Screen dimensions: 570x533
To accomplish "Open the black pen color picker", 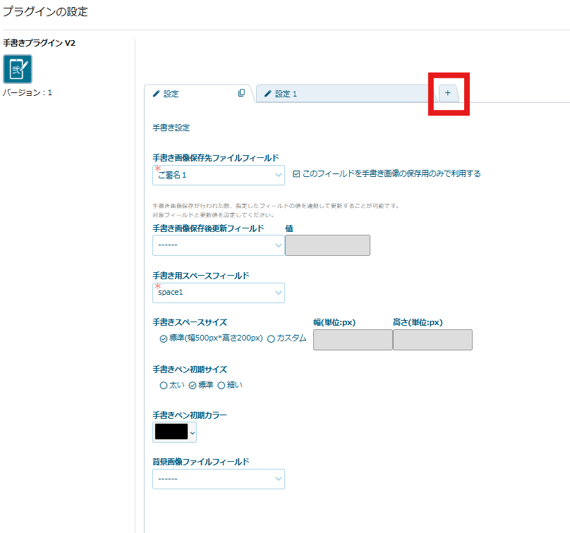I will [174, 432].
